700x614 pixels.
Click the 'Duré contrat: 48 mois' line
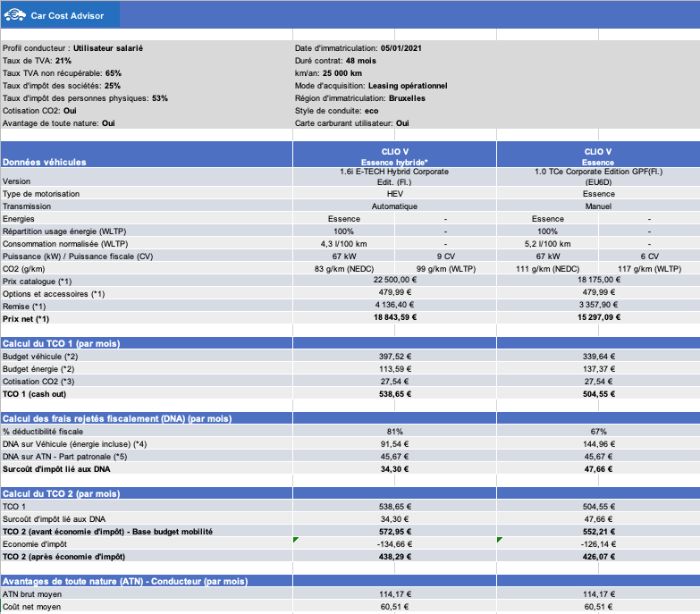coord(335,61)
